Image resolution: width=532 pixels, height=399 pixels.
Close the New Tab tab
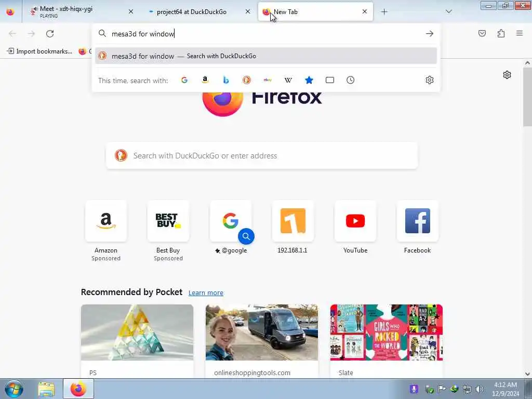click(x=365, y=12)
